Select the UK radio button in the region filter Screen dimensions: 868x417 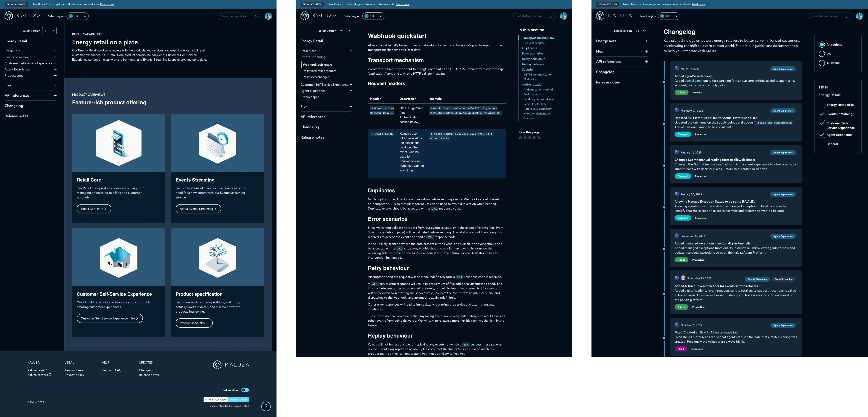point(822,54)
